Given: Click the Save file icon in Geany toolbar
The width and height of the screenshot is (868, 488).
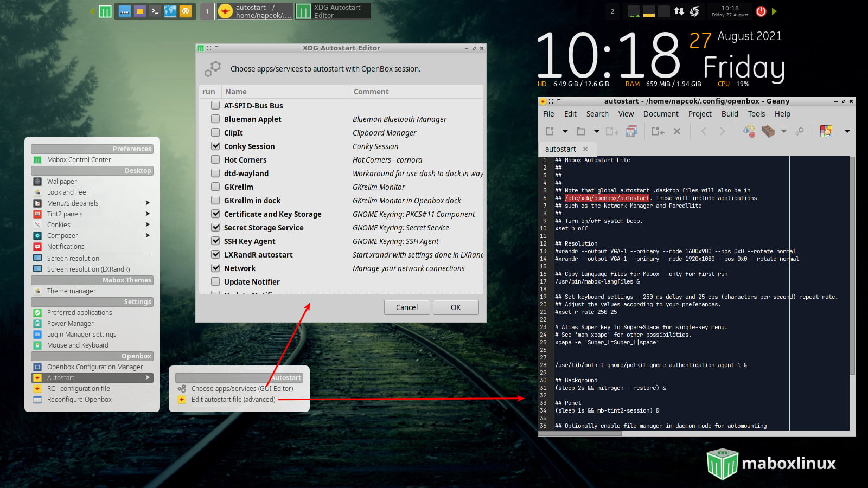Looking at the screenshot, I should (612, 131).
